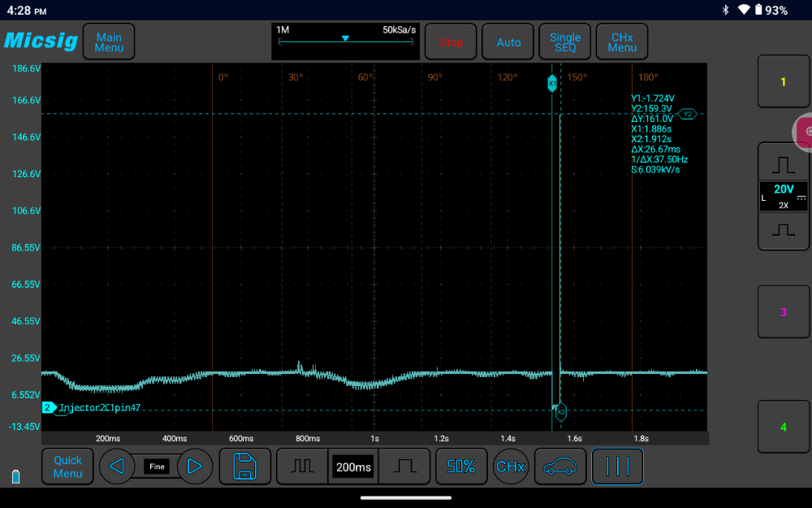Open the 20V channel scale setting
Image resolution: width=812 pixels, height=508 pixels.
point(783,196)
